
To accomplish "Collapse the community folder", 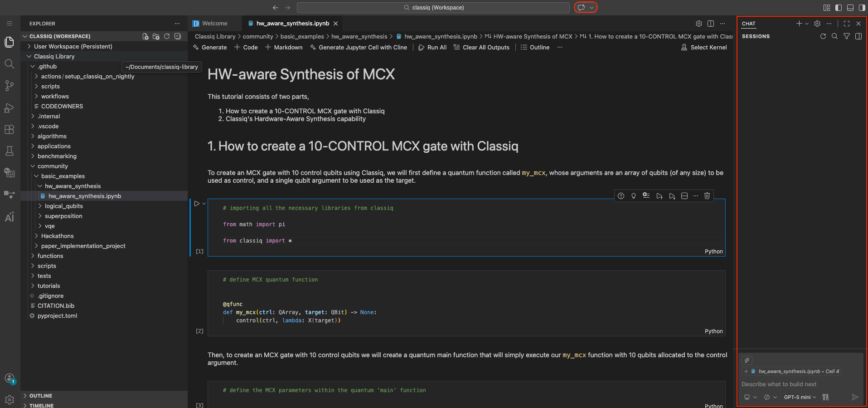I will (53, 166).
